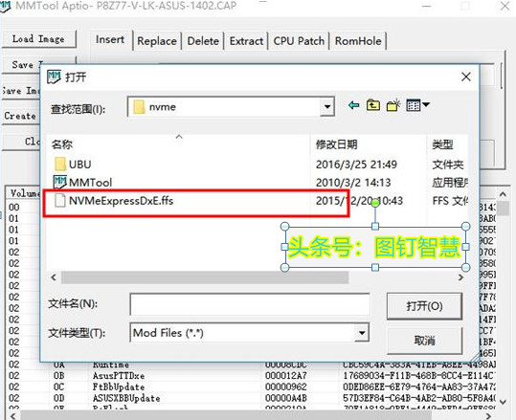Click the 打开(O) button

(x=424, y=306)
